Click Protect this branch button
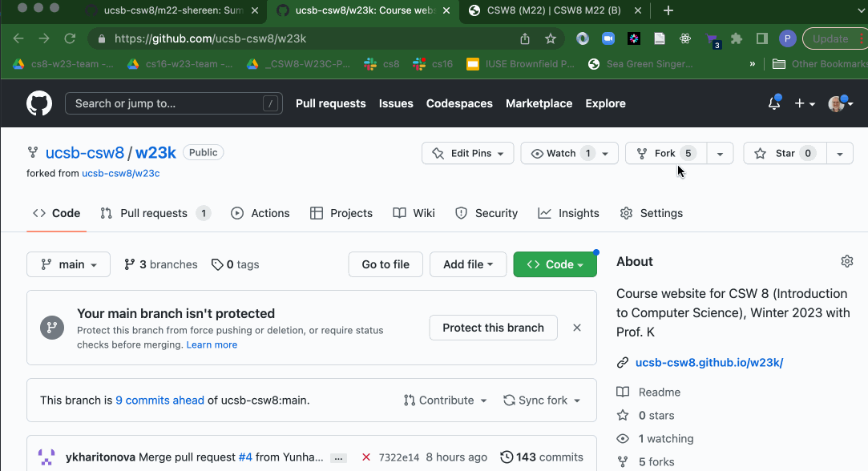Image resolution: width=868 pixels, height=471 pixels. (493, 328)
